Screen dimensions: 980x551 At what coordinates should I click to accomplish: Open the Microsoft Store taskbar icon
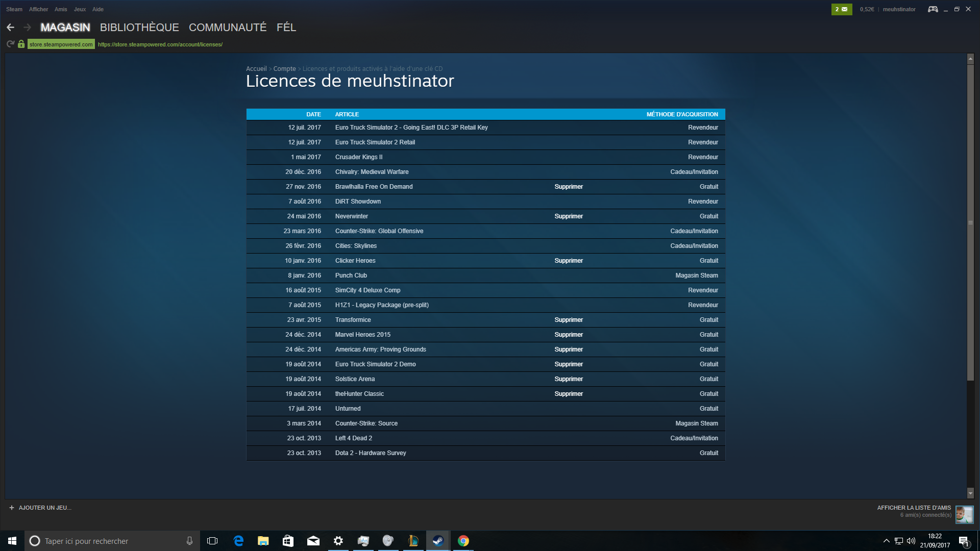coord(288,541)
